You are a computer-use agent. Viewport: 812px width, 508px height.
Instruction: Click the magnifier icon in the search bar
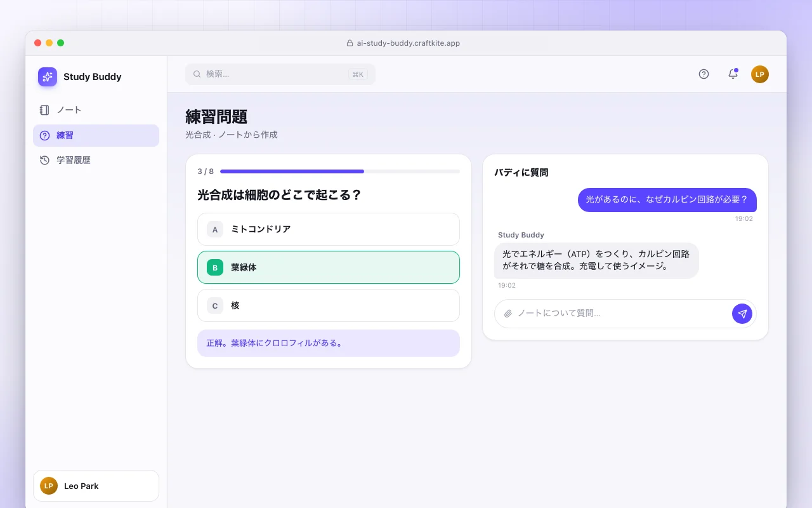tap(197, 74)
